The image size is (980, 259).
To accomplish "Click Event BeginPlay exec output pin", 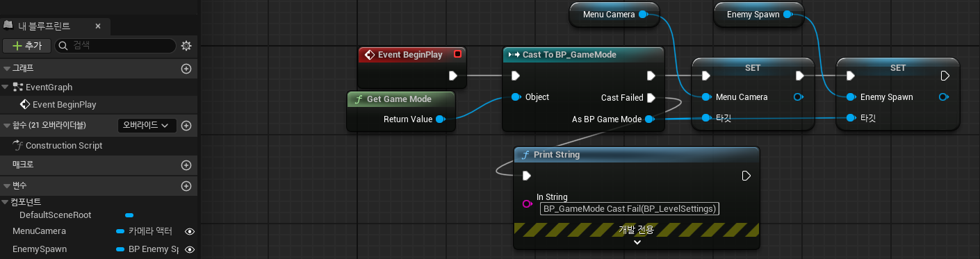I will 453,75.
